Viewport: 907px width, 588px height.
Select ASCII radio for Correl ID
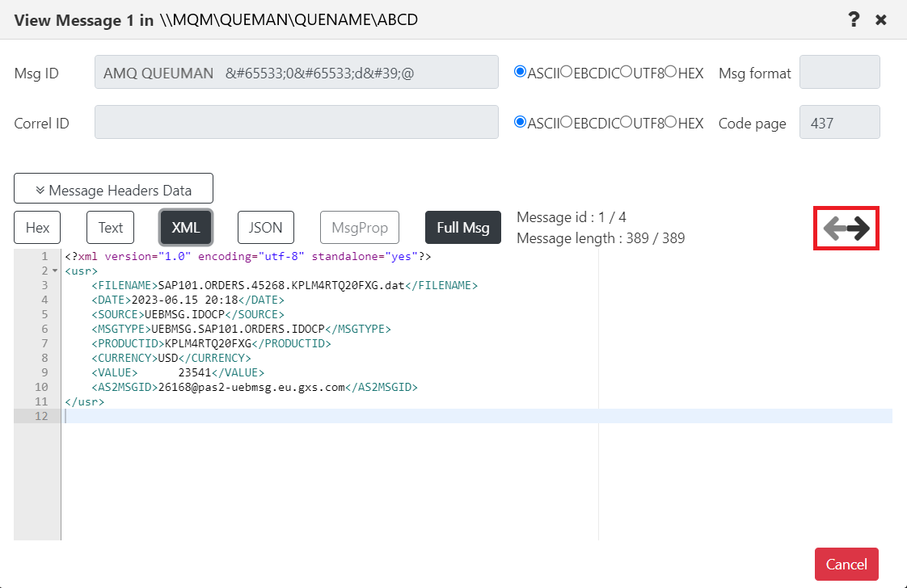coord(520,122)
